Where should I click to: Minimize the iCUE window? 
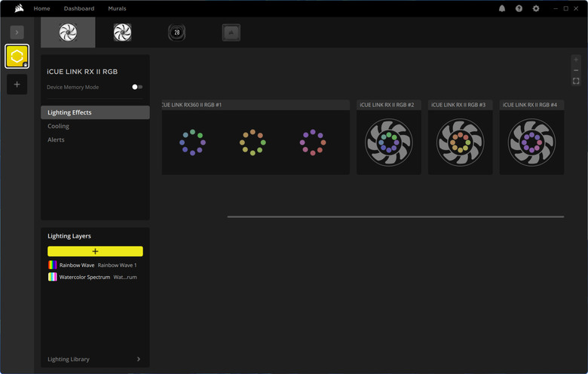pos(556,8)
